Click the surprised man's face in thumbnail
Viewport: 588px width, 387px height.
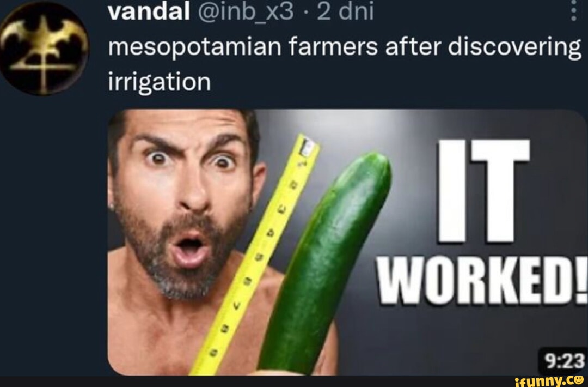[184, 203]
